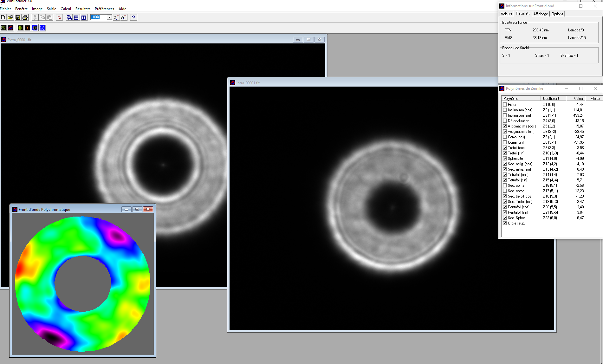This screenshot has width=603, height=364.
Task: Open the Aide menu
Action: click(122, 9)
